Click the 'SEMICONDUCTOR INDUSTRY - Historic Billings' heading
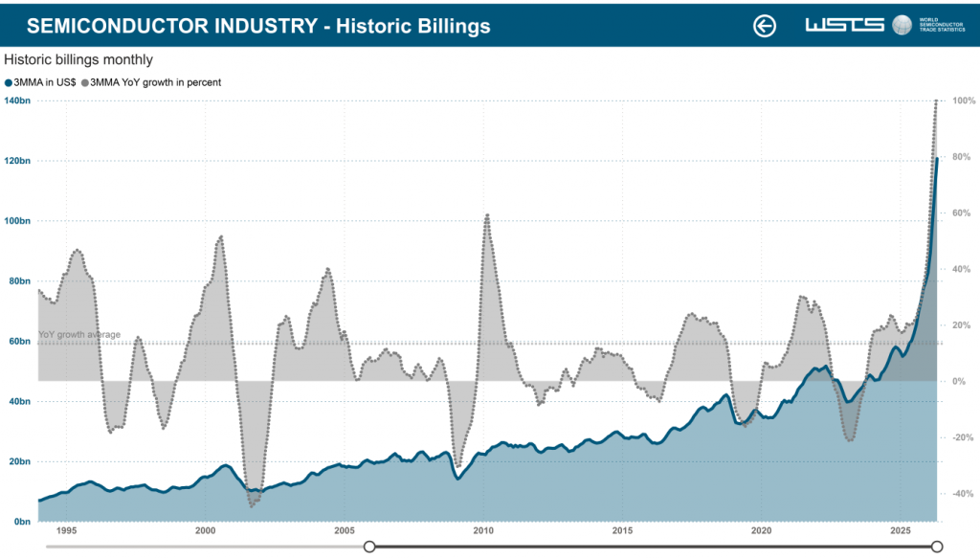 point(258,26)
